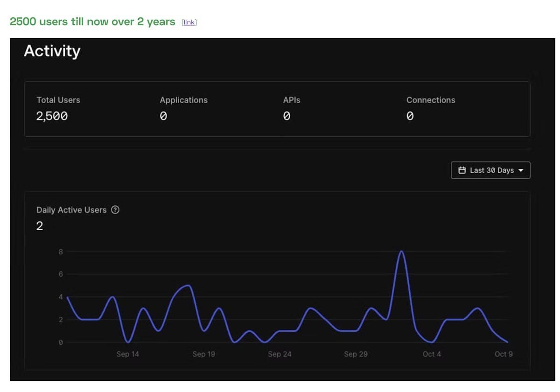Click the calendar icon in date range selector

462,170
